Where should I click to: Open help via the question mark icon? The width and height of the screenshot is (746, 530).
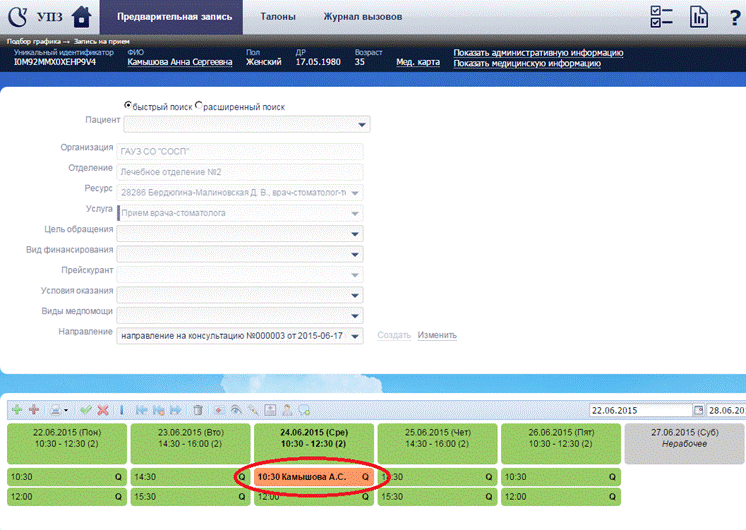(x=735, y=18)
